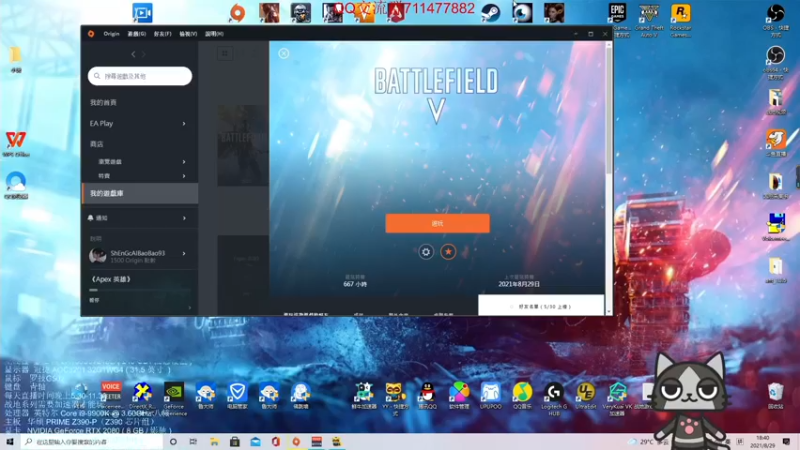Open the Voicemeeter desktop shortcut

(111, 395)
